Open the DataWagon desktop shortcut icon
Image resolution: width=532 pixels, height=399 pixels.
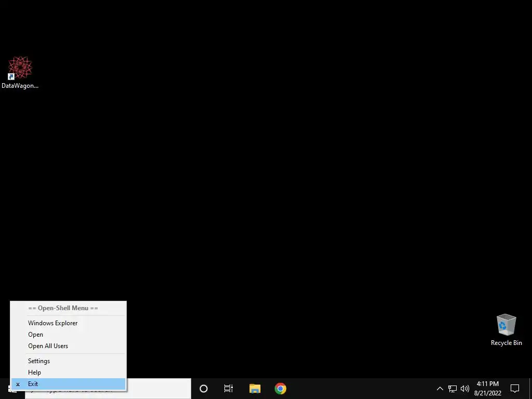[20, 72]
